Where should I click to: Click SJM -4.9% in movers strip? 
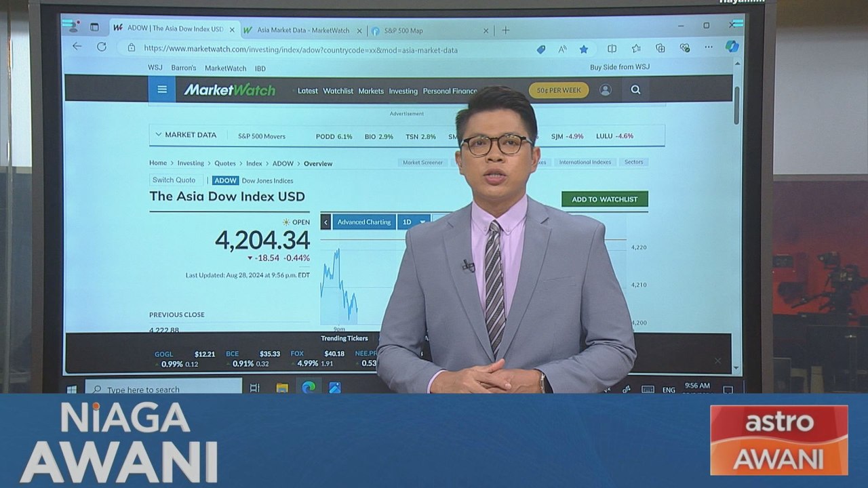coord(567,136)
